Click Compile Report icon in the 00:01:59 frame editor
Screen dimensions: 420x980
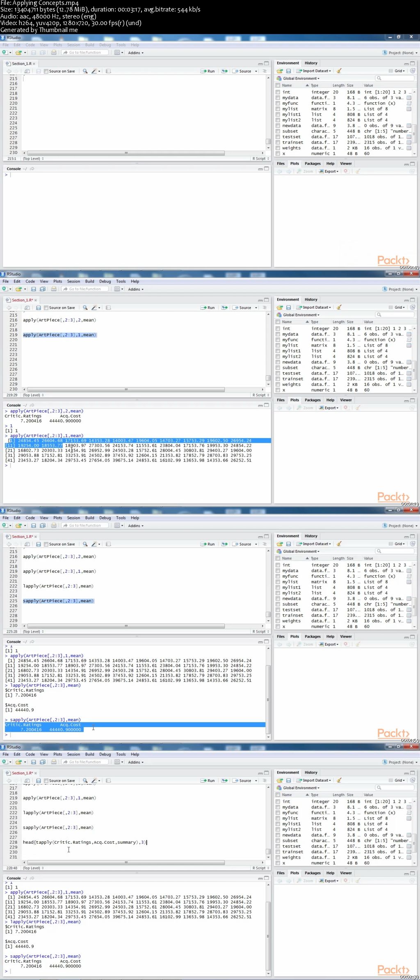click(x=108, y=544)
